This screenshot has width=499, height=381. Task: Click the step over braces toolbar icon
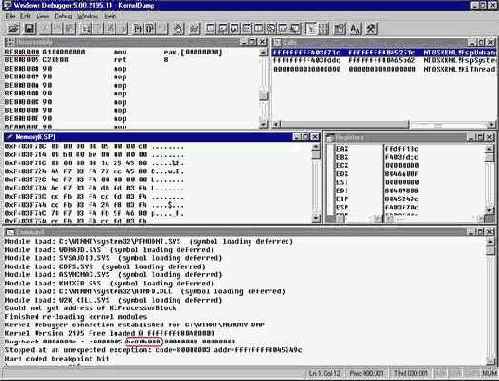pyautogui.click(x=150, y=29)
